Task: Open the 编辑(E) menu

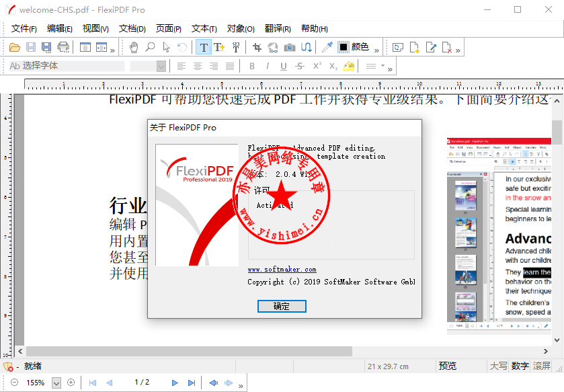Action: pos(59,28)
